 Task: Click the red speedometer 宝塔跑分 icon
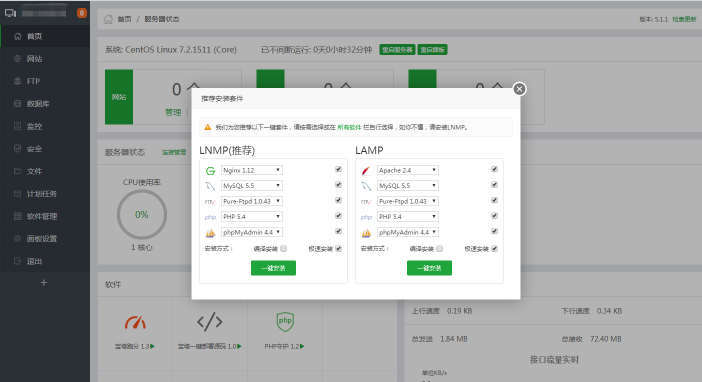pyautogui.click(x=135, y=322)
